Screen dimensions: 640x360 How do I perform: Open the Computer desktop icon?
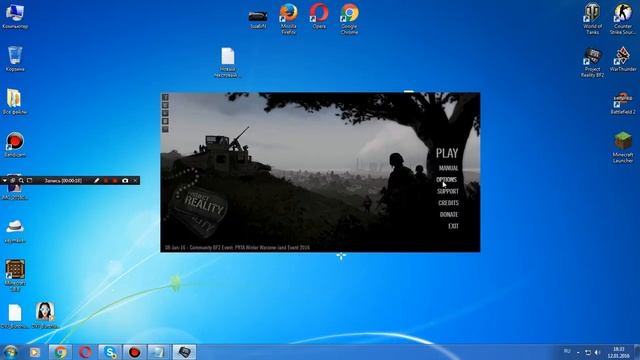15,16
